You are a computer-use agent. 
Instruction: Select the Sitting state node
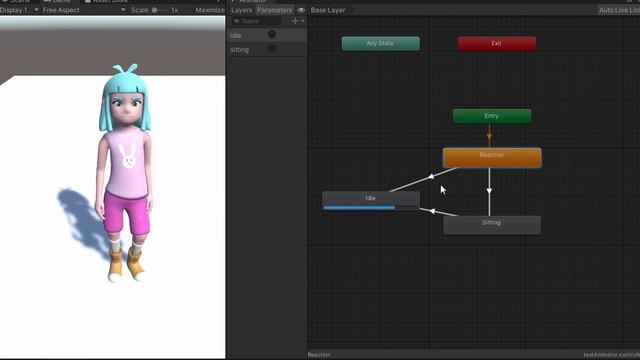coord(492,225)
